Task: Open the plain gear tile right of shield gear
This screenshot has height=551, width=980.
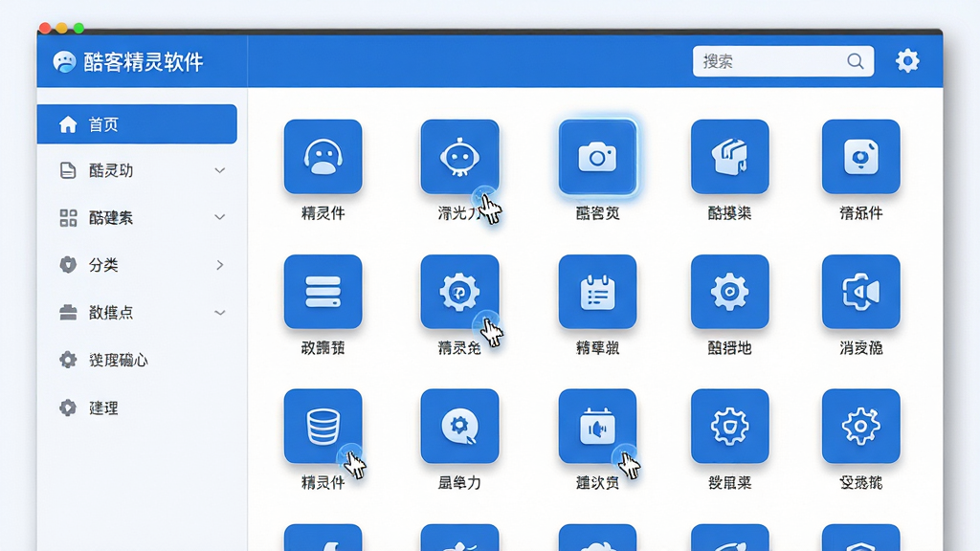Action: coord(860,426)
